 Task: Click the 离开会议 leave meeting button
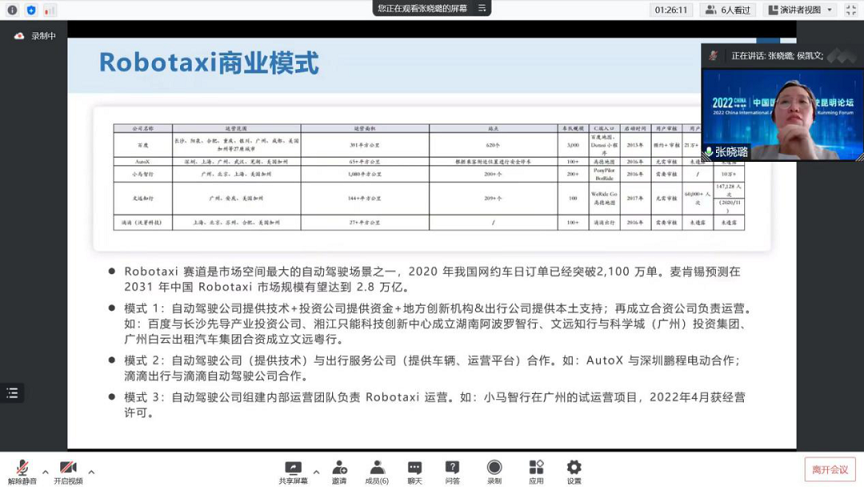830,469
